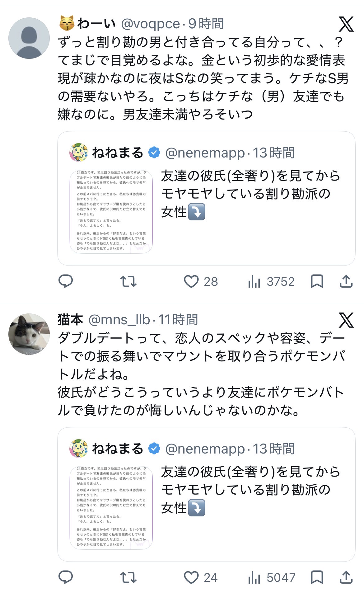
Task: Like the tweet with 24 likes
Action: point(201,577)
